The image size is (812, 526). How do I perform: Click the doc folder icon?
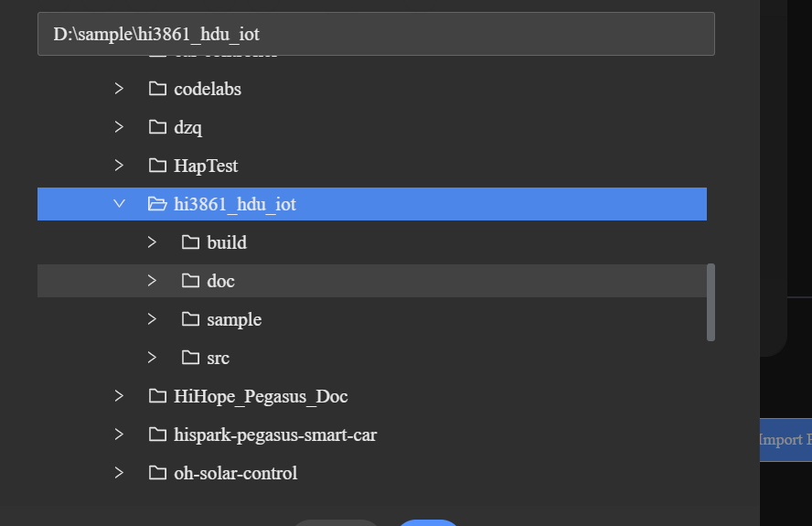(190, 281)
